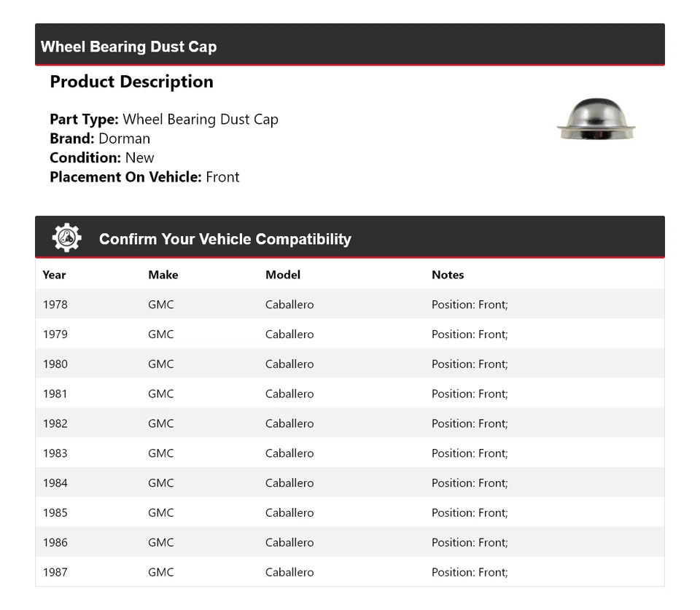Click the 1979 year cell
The image size is (700, 610).
55,335
